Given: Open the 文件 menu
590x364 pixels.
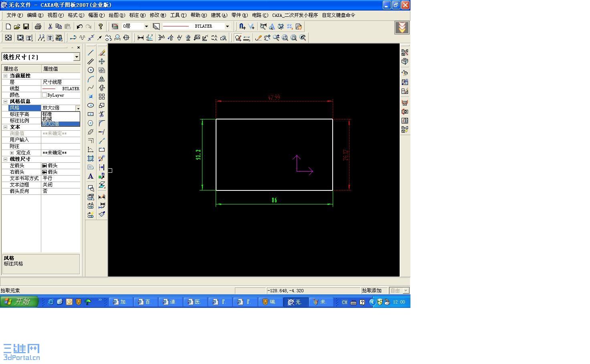Looking at the screenshot, I should (x=14, y=15).
